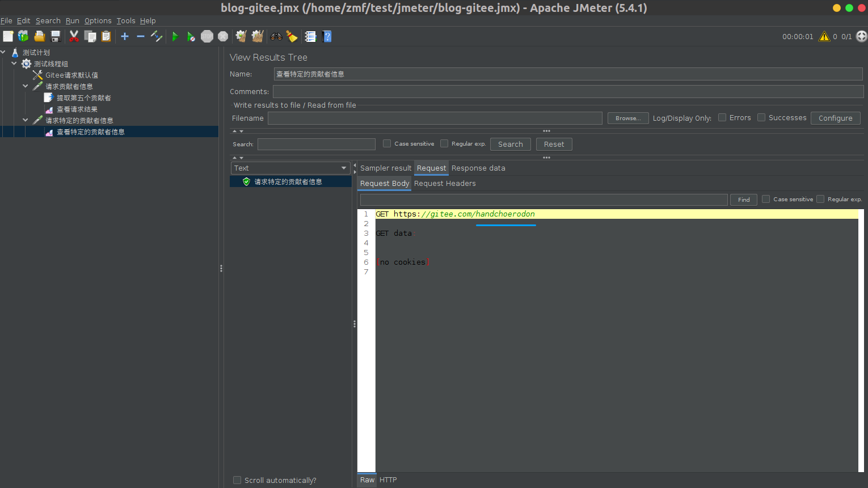The image size is (868, 488).
Task: Toggle Scroll automatically checkbox
Action: click(237, 480)
